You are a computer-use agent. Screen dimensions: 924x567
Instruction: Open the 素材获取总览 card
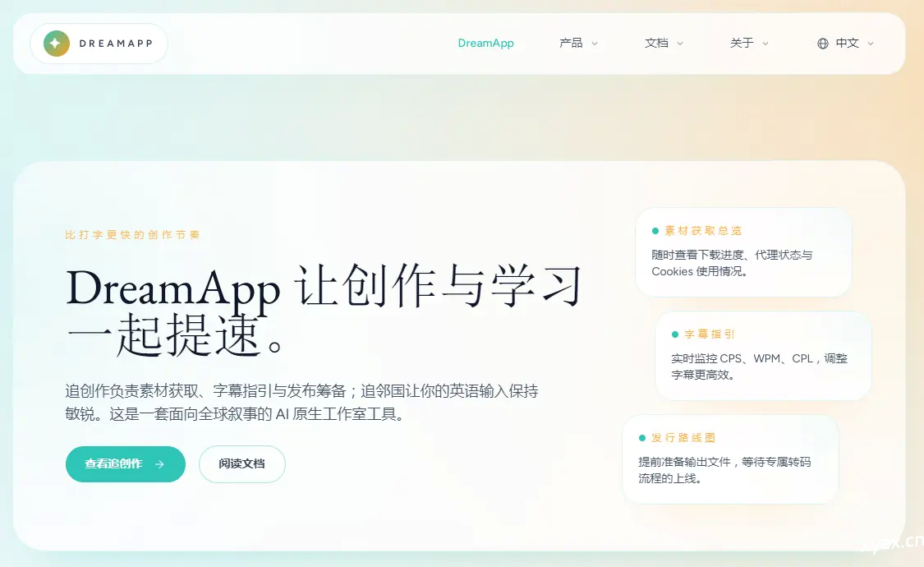tap(742, 252)
